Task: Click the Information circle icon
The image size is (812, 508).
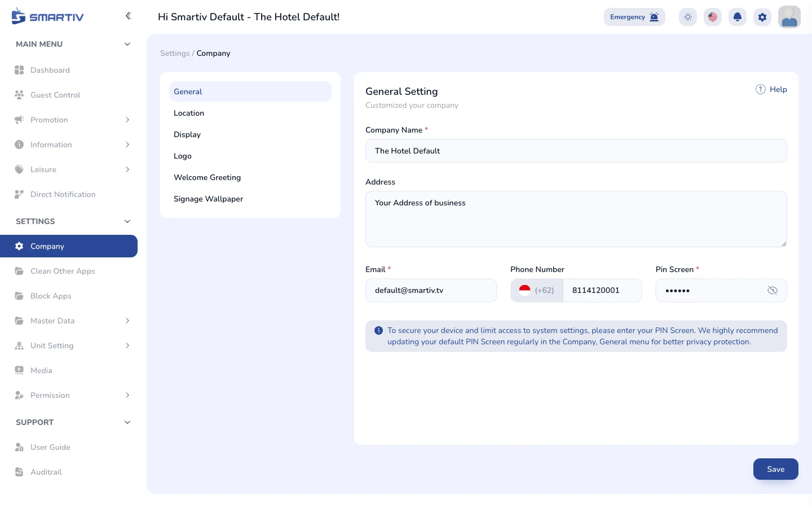Action: tap(19, 144)
